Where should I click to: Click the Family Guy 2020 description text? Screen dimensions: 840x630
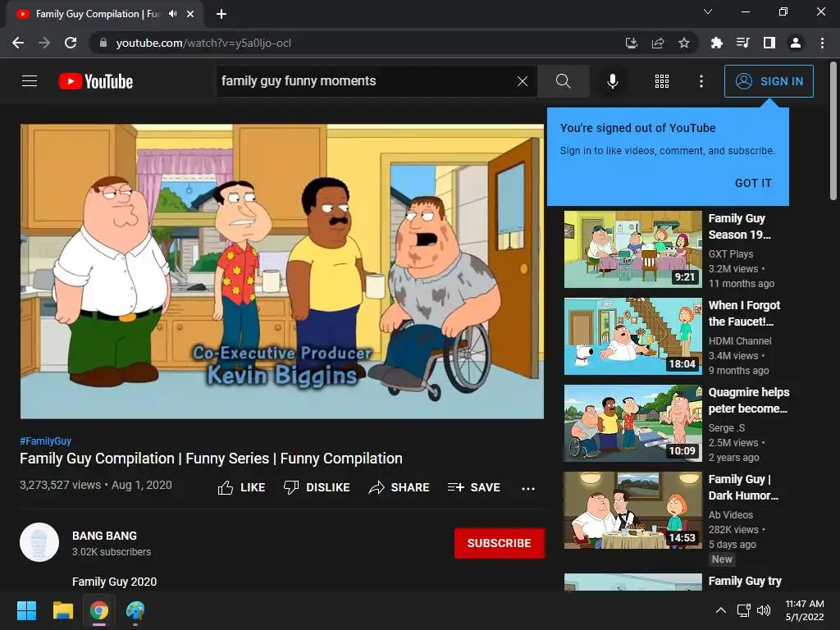click(115, 582)
